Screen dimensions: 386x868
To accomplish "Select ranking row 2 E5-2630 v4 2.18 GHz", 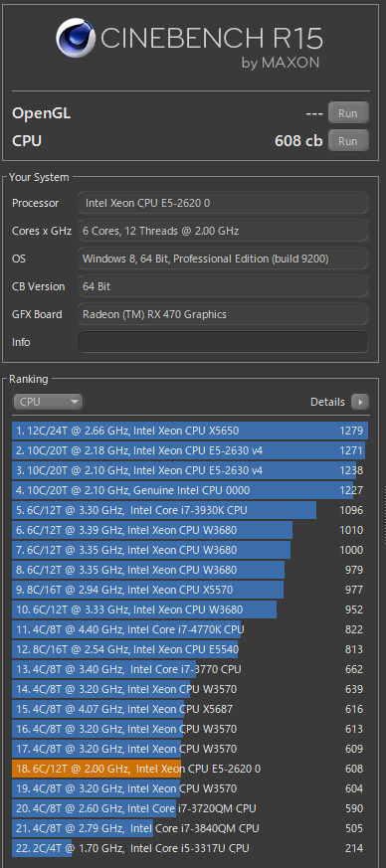I will (x=190, y=450).
